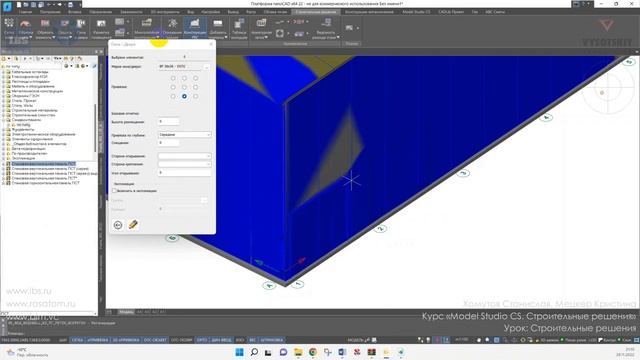Open Microsoft Word from the taskbar
This screenshot has width=640, height=360.
pyautogui.click(x=342, y=352)
